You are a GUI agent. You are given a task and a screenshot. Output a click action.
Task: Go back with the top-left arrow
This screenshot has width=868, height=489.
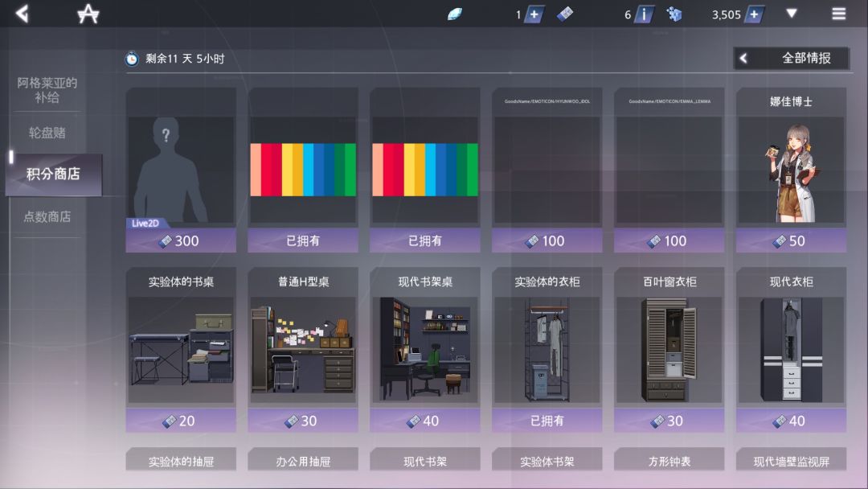pos(23,14)
